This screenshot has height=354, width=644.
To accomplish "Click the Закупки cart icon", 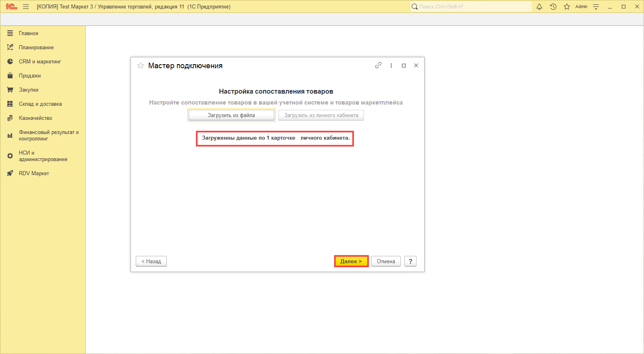I will 10,90.
